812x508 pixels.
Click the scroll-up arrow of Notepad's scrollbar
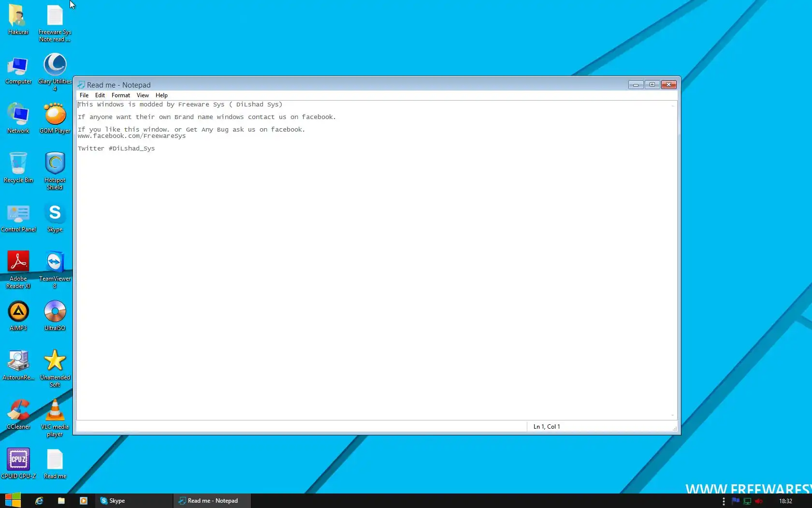pyautogui.click(x=672, y=105)
